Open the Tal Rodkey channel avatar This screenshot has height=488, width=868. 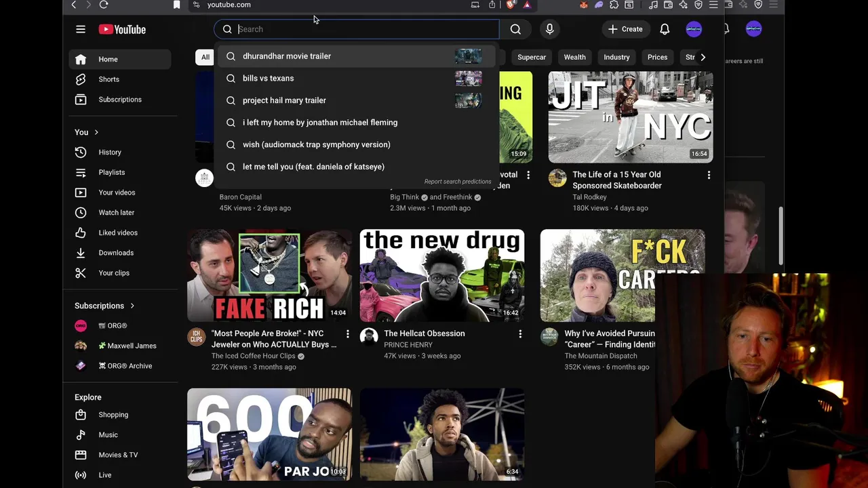tap(557, 178)
